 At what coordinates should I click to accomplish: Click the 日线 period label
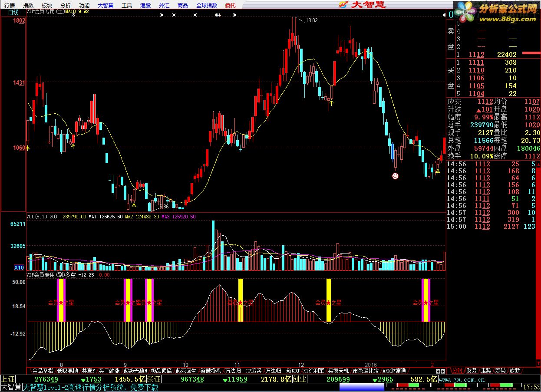(x=13, y=12)
